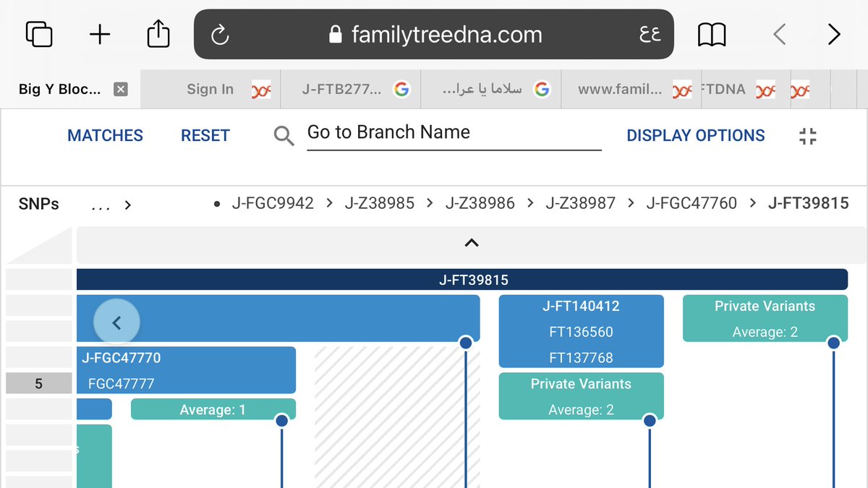Add a new Safari tab
This screenshot has height=488, width=868.
coord(100,34)
